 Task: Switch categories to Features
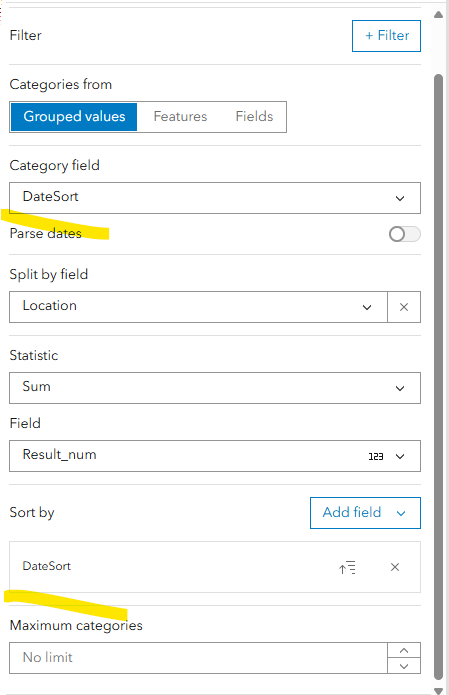click(x=180, y=117)
